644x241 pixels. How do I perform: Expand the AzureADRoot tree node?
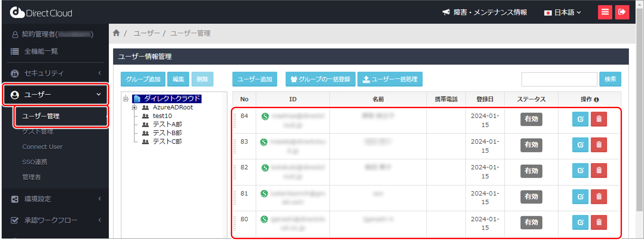(134, 108)
